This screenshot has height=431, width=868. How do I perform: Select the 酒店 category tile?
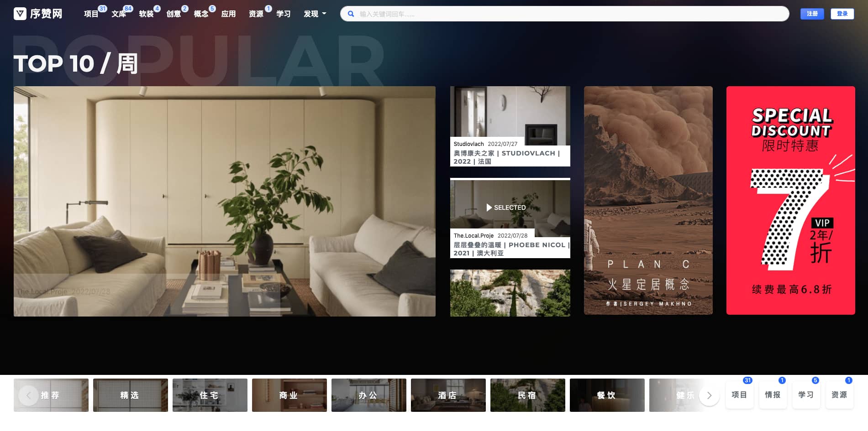pyautogui.click(x=448, y=395)
